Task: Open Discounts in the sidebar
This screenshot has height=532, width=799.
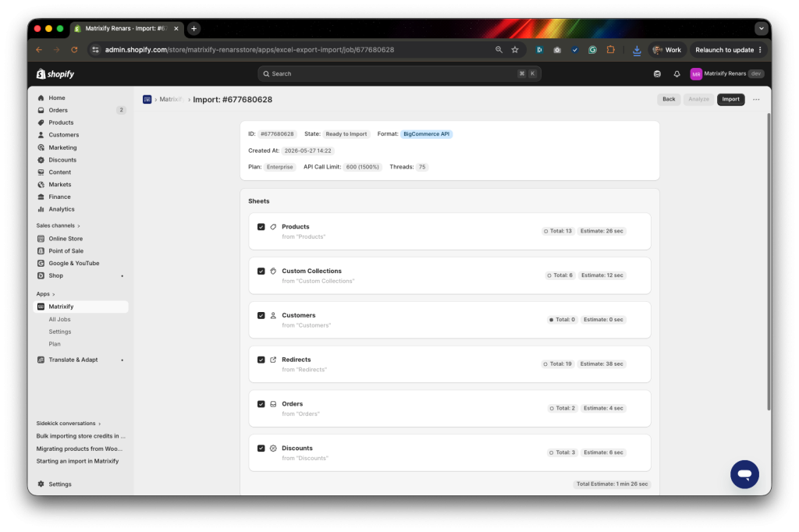Action: click(x=81, y=160)
